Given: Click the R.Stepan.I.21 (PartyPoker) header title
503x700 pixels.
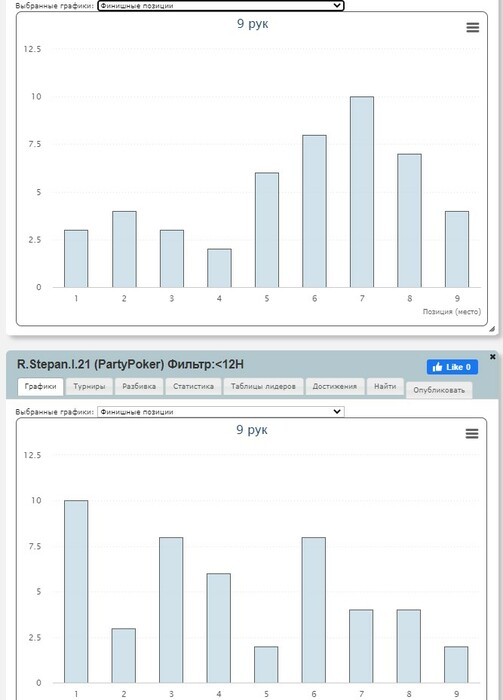Looking at the screenshot, I should pos(130,364).
